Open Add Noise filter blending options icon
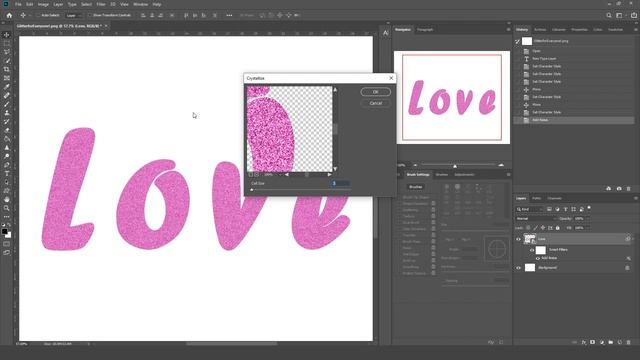The image size is (640, 360). pyautogui.click(x=628, y=258)
